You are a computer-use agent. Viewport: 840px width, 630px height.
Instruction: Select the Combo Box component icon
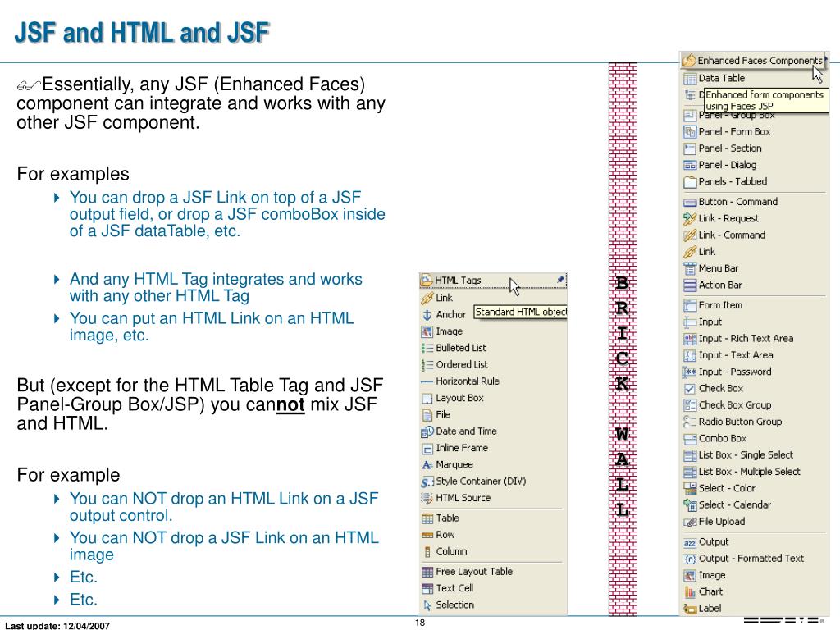690,439
